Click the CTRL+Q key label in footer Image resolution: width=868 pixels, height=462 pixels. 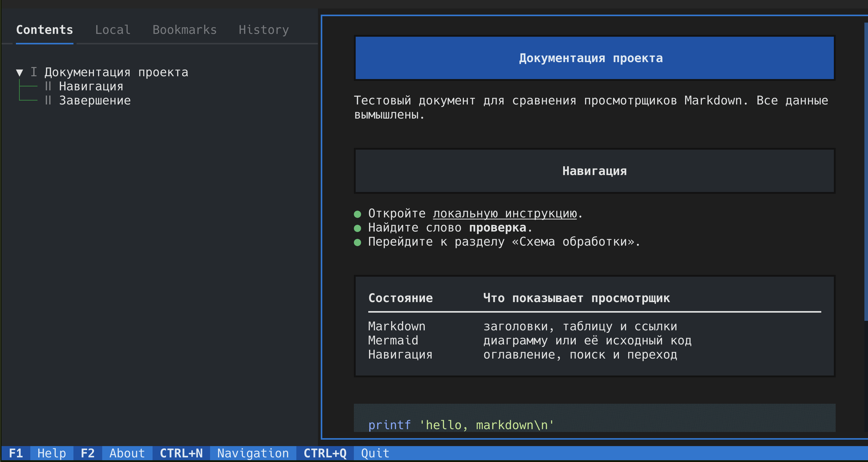pos(325,453)
